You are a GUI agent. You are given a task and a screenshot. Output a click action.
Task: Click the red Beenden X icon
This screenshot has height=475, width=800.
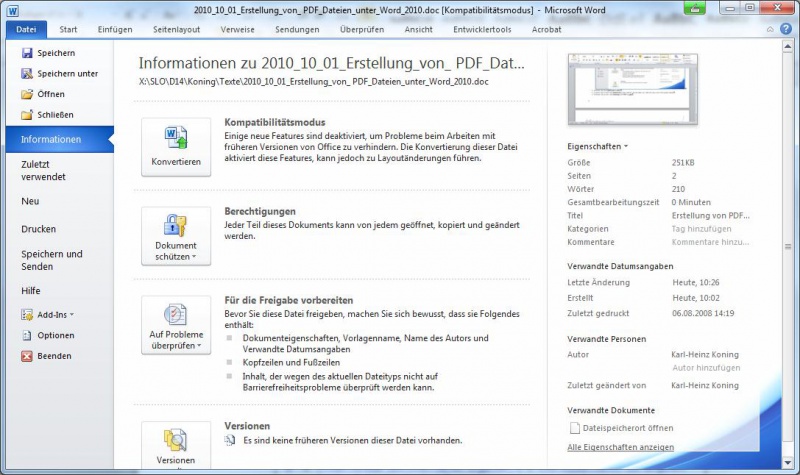(x=27, y=356)
